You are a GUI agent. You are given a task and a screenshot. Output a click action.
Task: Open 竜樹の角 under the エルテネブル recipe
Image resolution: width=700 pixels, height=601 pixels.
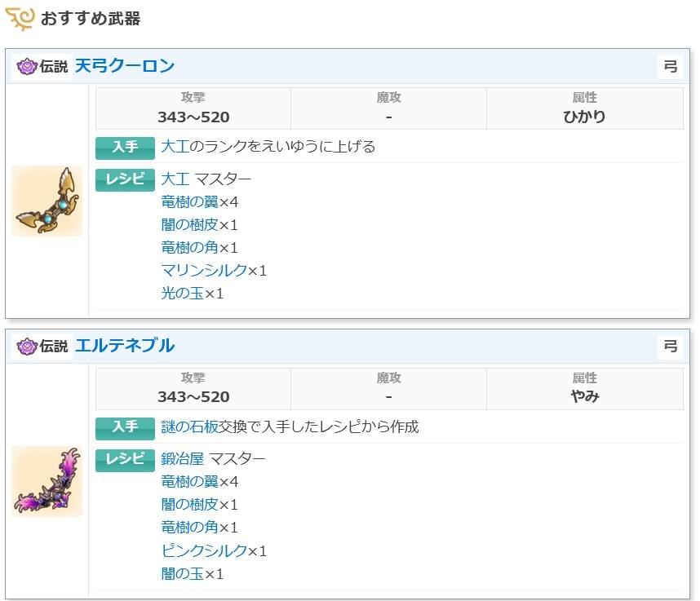coord(190,528)
